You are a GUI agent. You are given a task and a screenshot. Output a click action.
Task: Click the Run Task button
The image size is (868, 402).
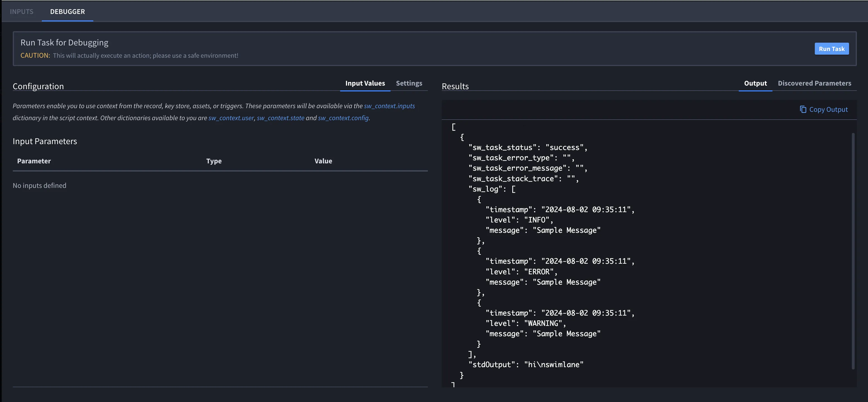[832, 49]
